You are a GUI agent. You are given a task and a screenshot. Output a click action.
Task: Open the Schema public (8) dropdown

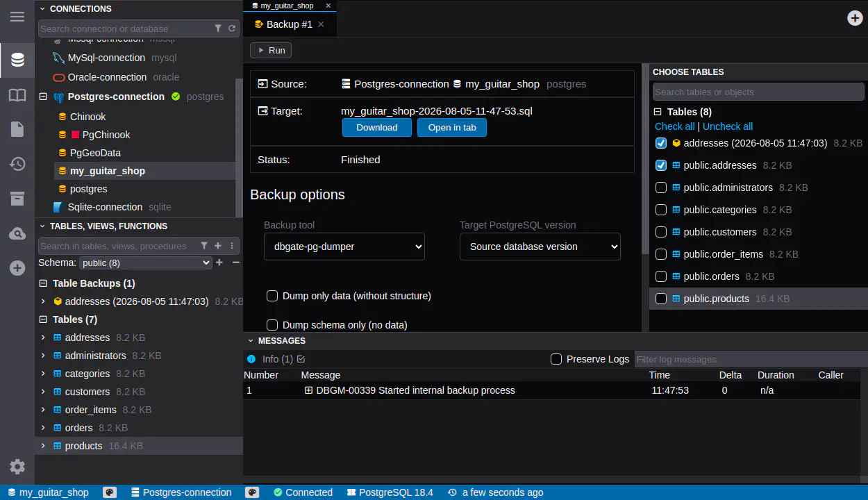[145, 262]
